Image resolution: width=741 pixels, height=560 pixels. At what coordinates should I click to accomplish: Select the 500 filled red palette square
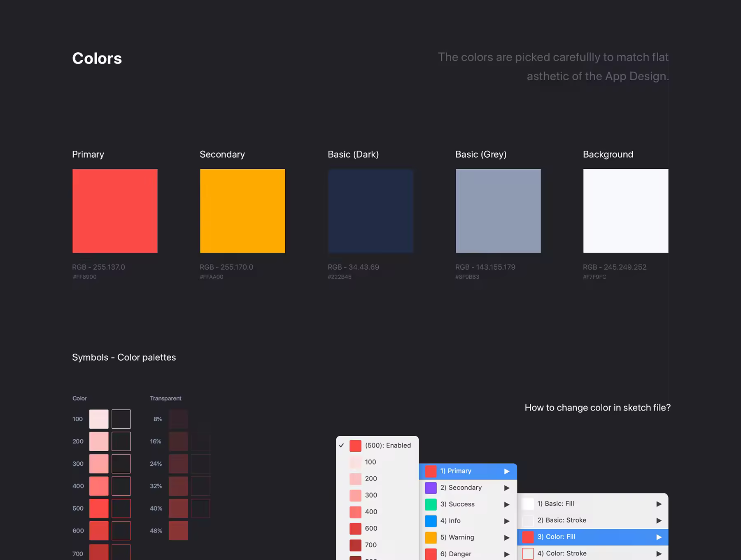click(99, 508)
